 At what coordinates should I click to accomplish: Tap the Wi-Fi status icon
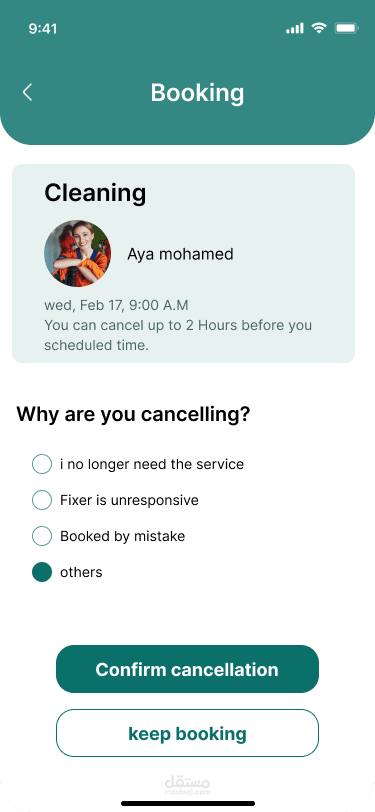point(319,28)
